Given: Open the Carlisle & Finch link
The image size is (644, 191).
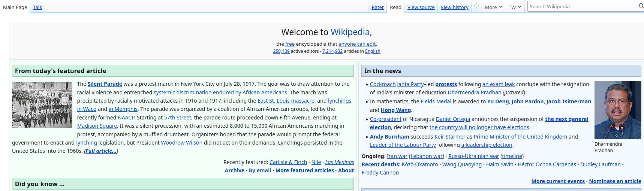Looking at the screenshot, I should 288,162.
